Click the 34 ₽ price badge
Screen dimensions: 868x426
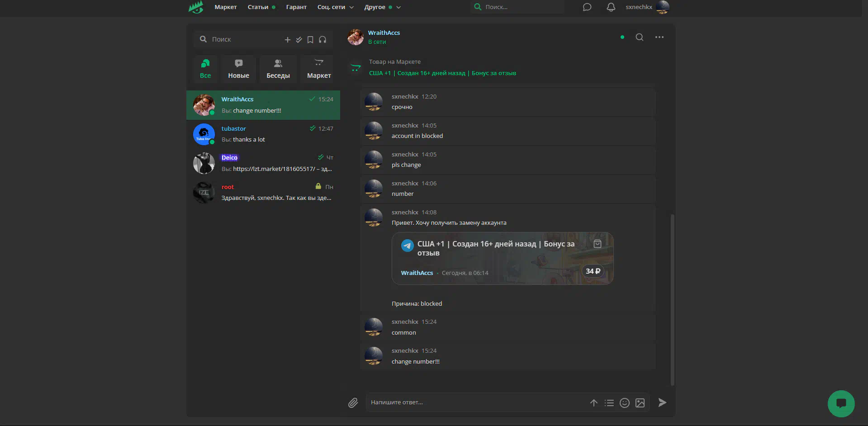tap(593, 271)
